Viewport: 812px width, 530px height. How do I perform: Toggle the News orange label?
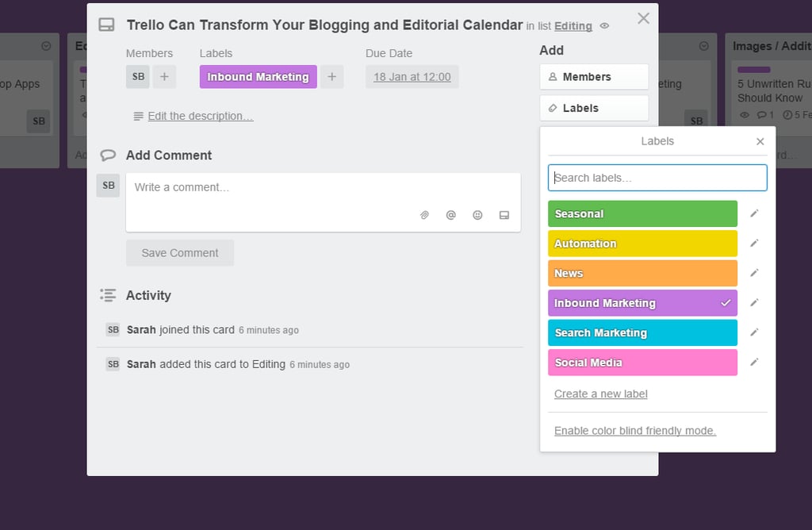pos(642,273)
